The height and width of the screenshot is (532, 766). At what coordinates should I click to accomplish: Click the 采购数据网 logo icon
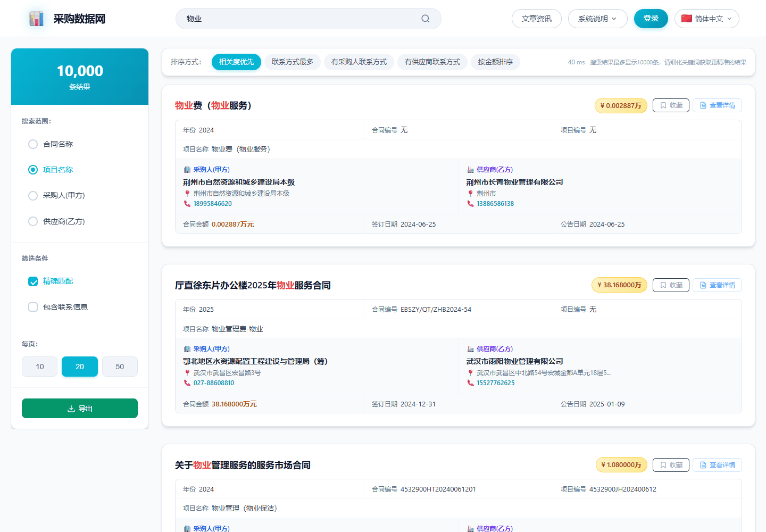[36, 19]
